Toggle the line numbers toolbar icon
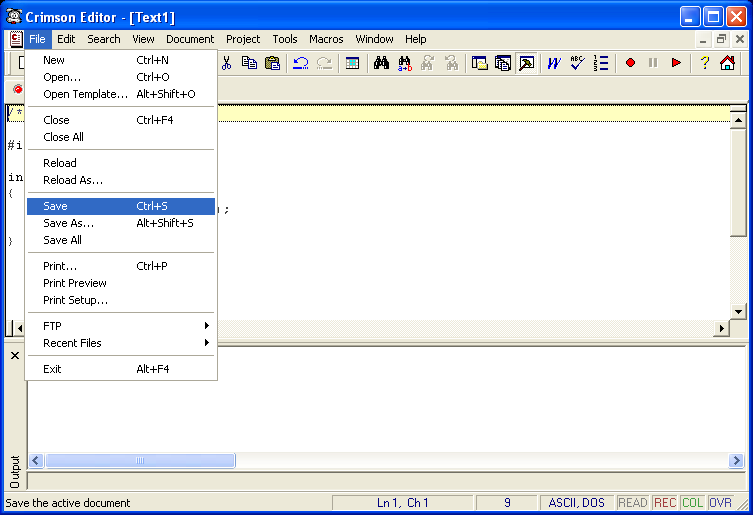Viewport: 753px width, 515px height. 601,63
